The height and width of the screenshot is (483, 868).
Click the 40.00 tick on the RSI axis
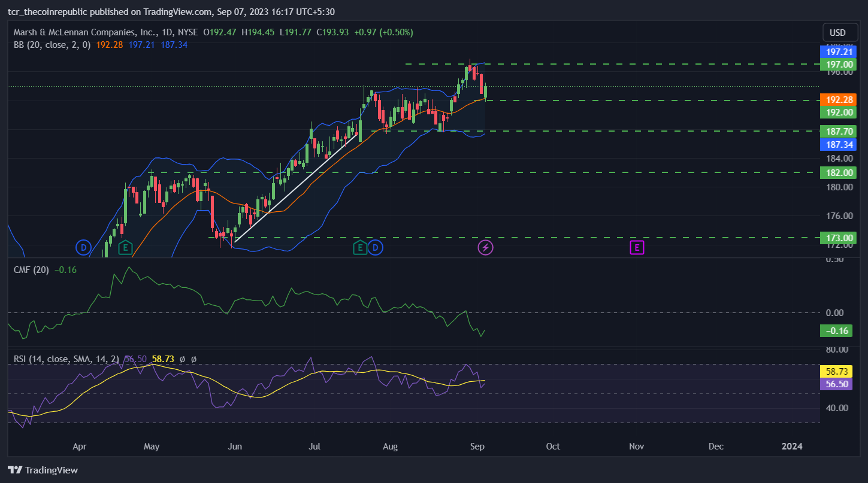tap(836, 408)
